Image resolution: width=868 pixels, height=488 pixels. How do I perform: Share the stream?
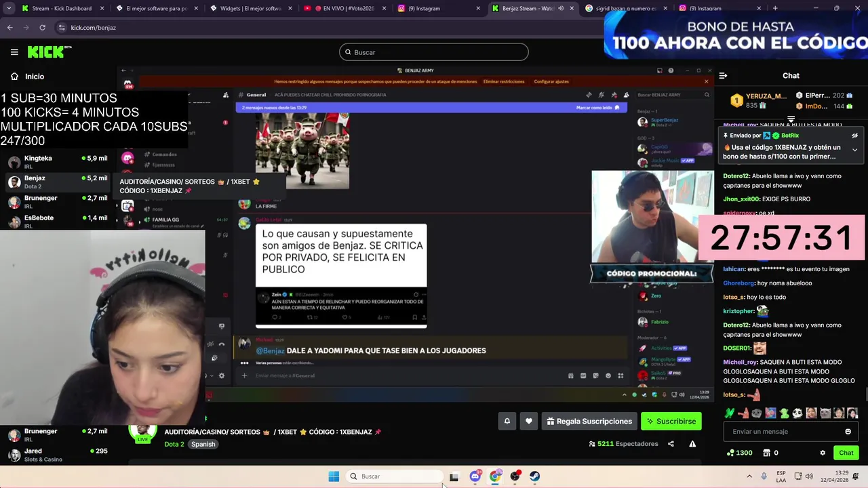coord(671,444)
